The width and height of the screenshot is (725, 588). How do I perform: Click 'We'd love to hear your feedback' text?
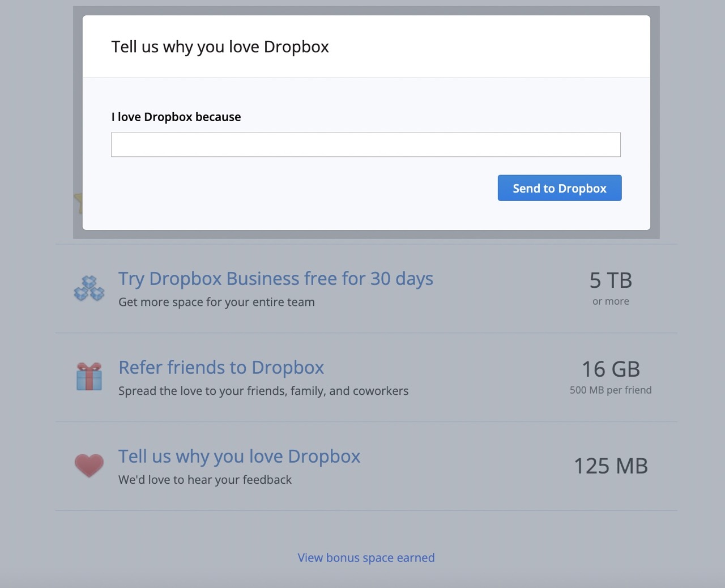coord(205,480)
